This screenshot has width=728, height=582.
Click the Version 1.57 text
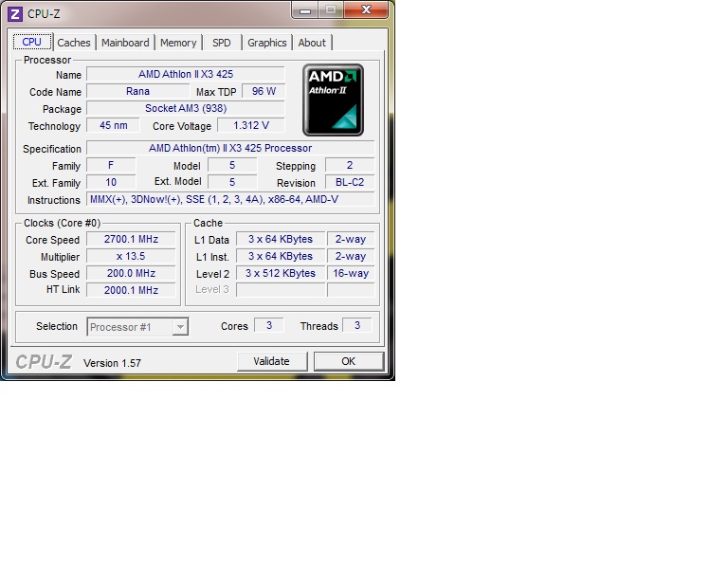point(112,363)
